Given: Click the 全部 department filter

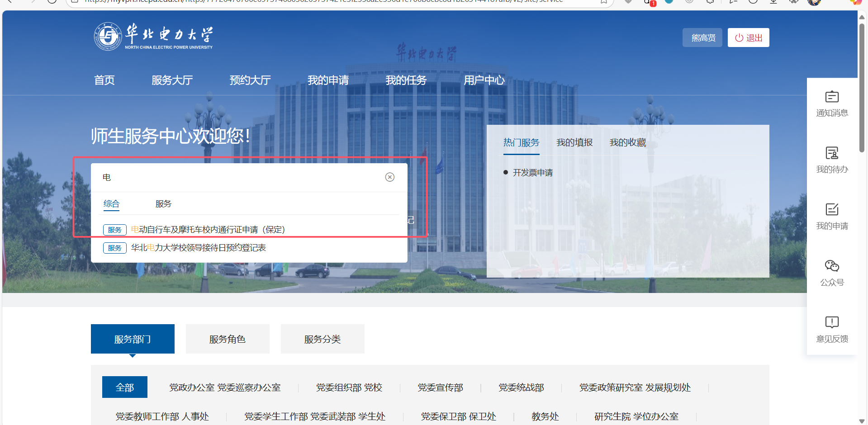Looking at the screenshot, I should point(125,387).
